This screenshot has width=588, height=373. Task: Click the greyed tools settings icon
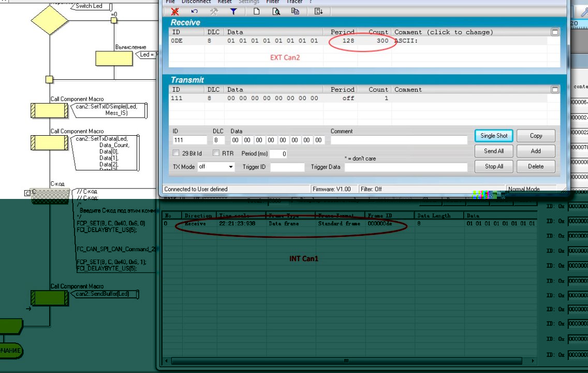click(214, 11)
